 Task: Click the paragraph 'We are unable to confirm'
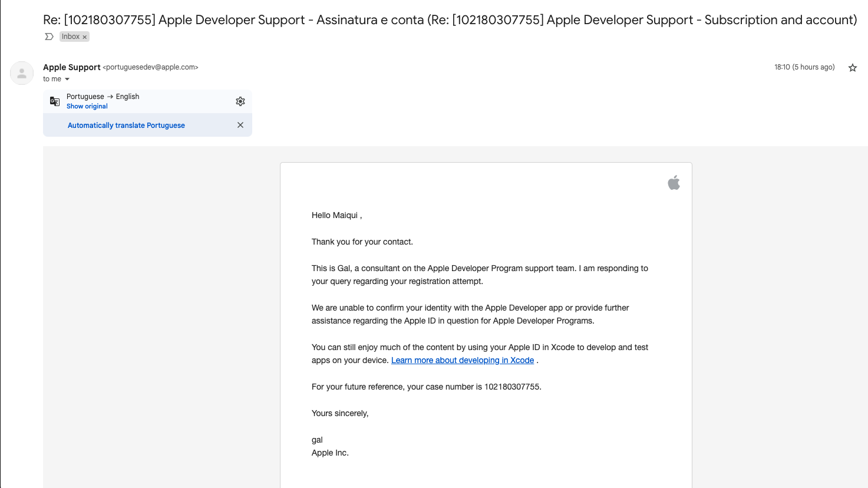tap(470, 315)
